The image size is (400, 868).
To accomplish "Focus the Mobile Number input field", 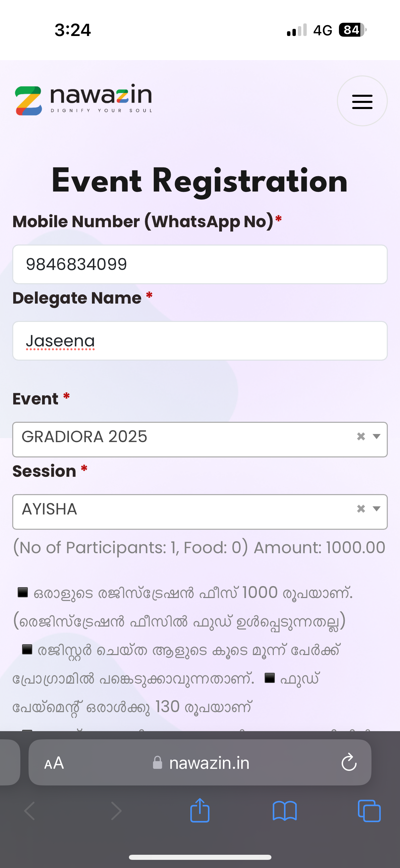I will click(200, 264).
